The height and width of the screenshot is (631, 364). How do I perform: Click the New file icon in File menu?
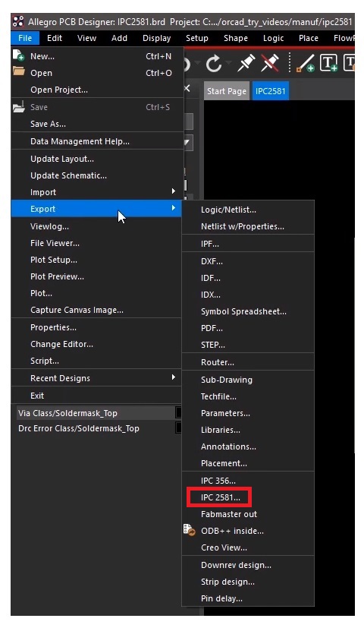pyautogui.click(x=18, y=55)
